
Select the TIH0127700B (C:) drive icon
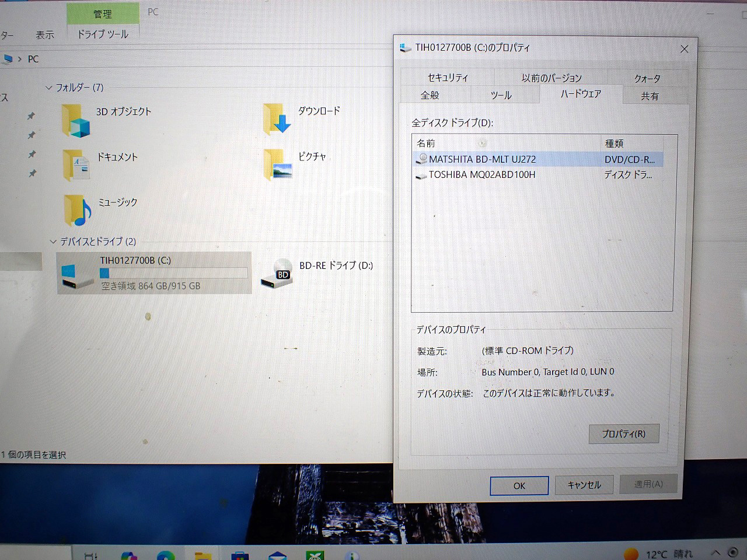point(77,276)
